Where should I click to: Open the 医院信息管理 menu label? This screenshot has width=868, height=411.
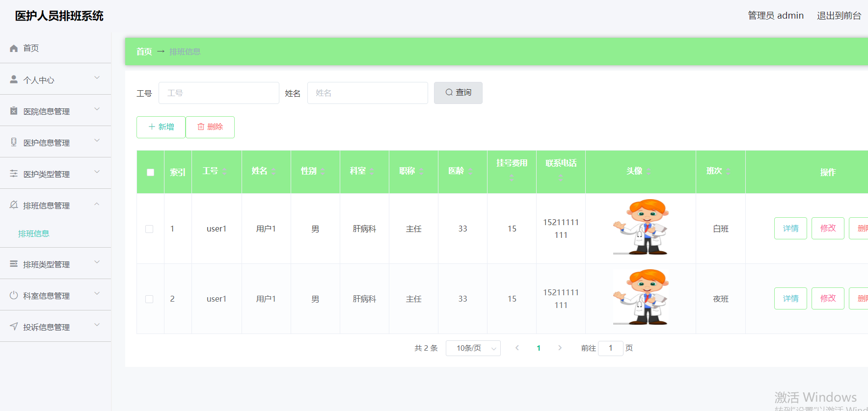click(x=47, y=111)
